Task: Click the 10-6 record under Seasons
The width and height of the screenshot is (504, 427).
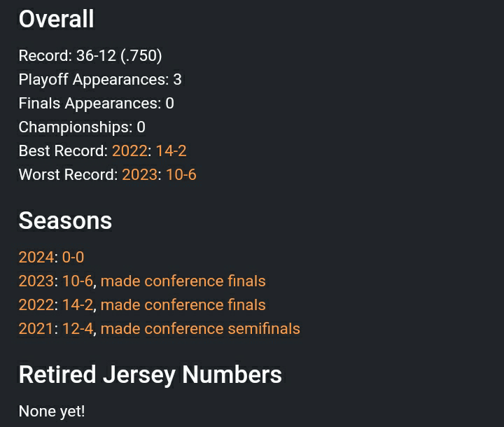Action: (x=77, y=281)
